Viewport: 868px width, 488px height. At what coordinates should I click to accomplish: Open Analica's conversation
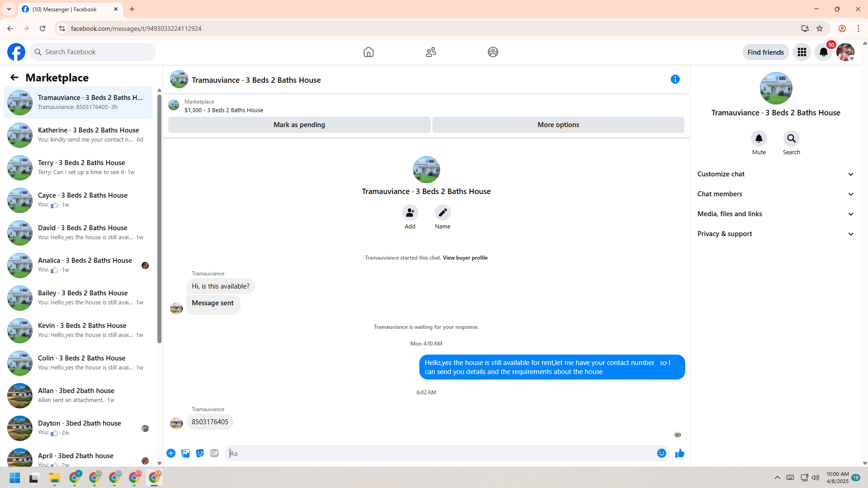click(78, 265)
